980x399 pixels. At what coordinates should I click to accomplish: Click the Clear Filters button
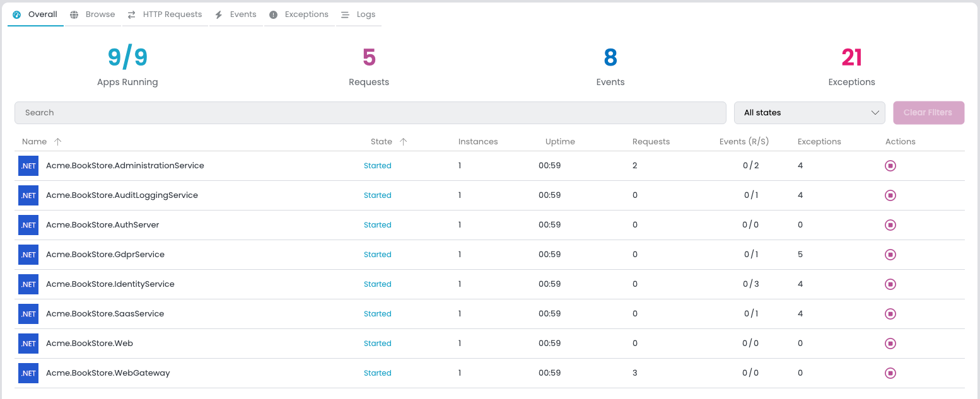coord(928,113)
